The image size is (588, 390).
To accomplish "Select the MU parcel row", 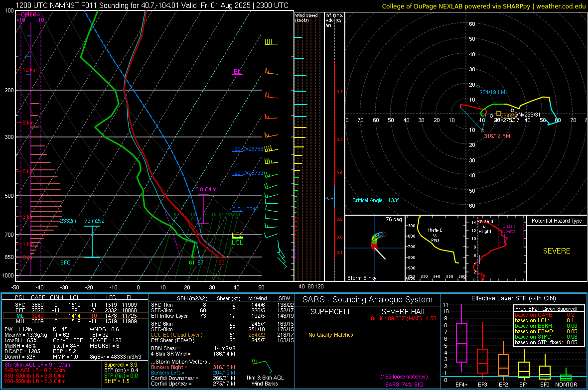I will (x=75, y=321).
